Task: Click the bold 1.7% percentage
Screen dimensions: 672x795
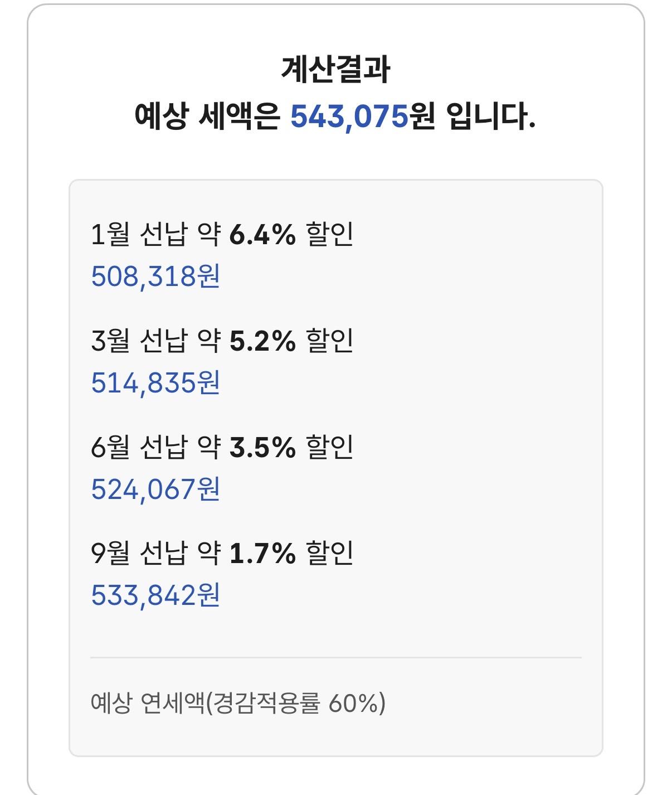Action: 262,554
